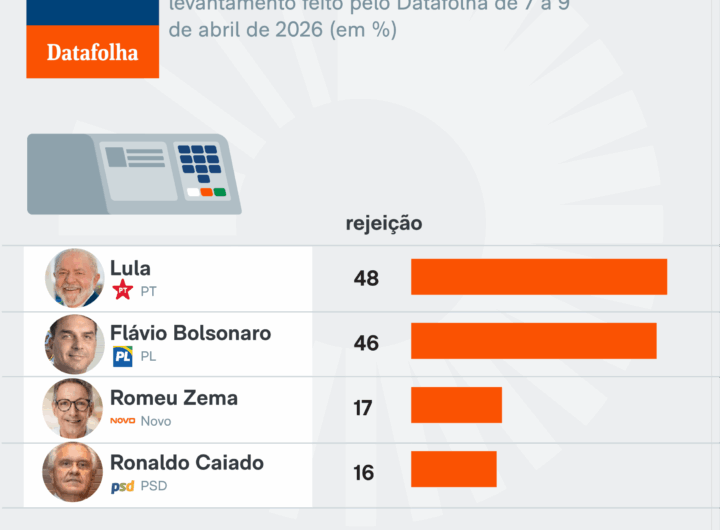720x530 pixels.
Task: Click the Datafolha logo
Action: click(92, 51)
